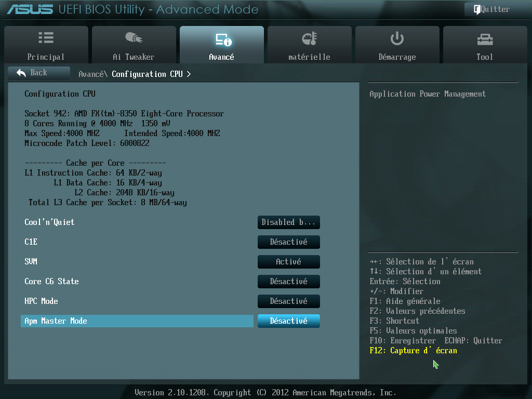This screenshot has height=399, width=532.
Task: Click the L1 Instruction Cache line
Action: click(x=94, y=172)
